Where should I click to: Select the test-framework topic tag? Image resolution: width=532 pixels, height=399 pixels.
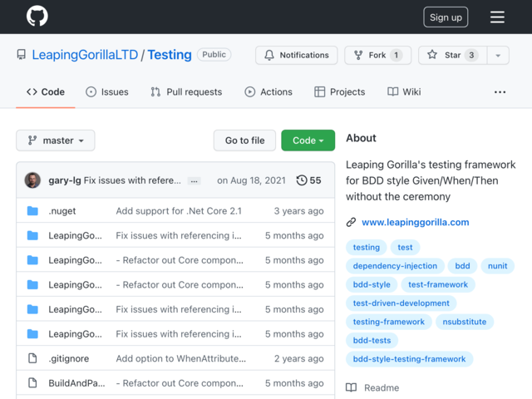point(438,284)
